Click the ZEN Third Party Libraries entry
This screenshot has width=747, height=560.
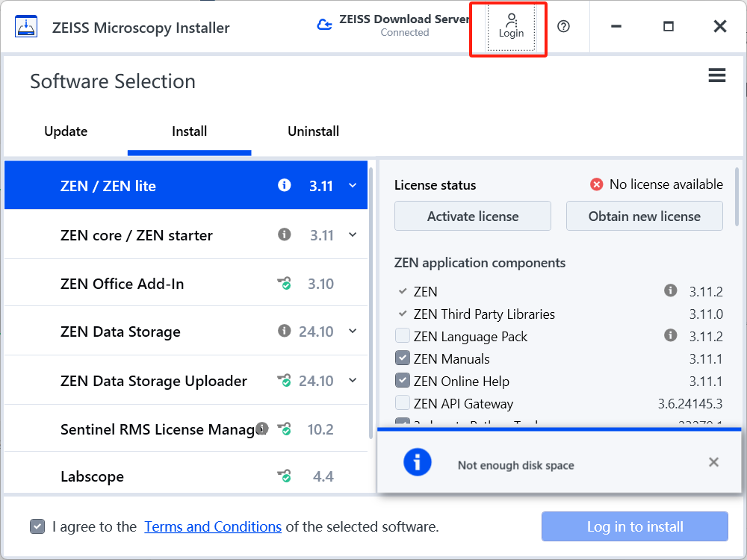pos(484,314)
